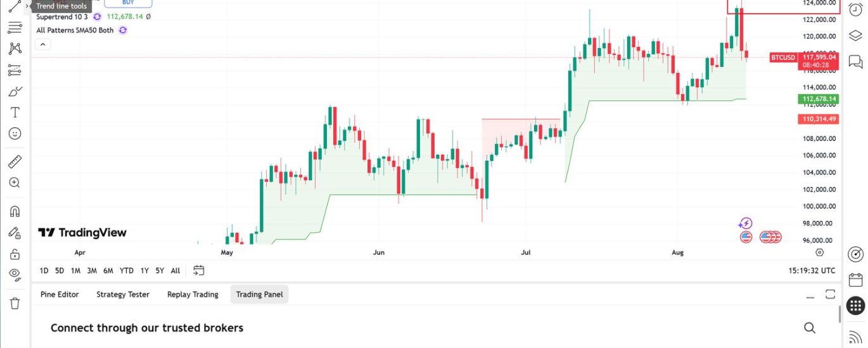
Task: Open the Pine Editor tab
Action: point(60,294)
